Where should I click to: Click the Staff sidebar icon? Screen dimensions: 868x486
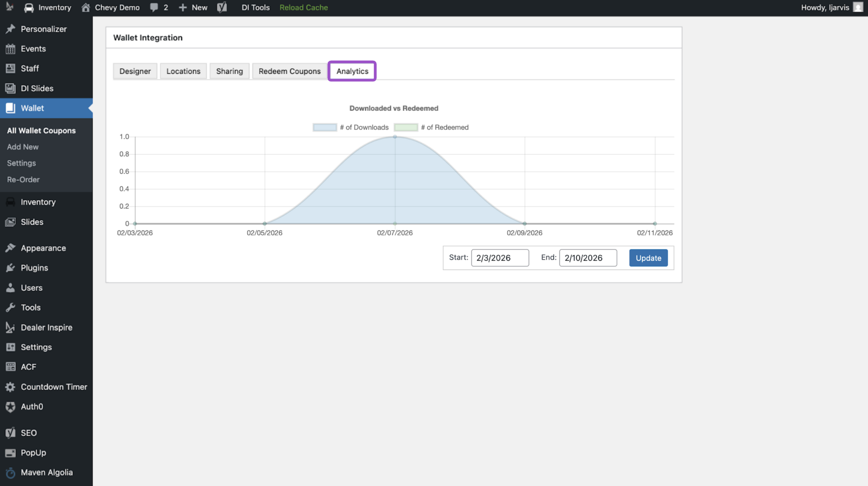(x=11, y=69)
